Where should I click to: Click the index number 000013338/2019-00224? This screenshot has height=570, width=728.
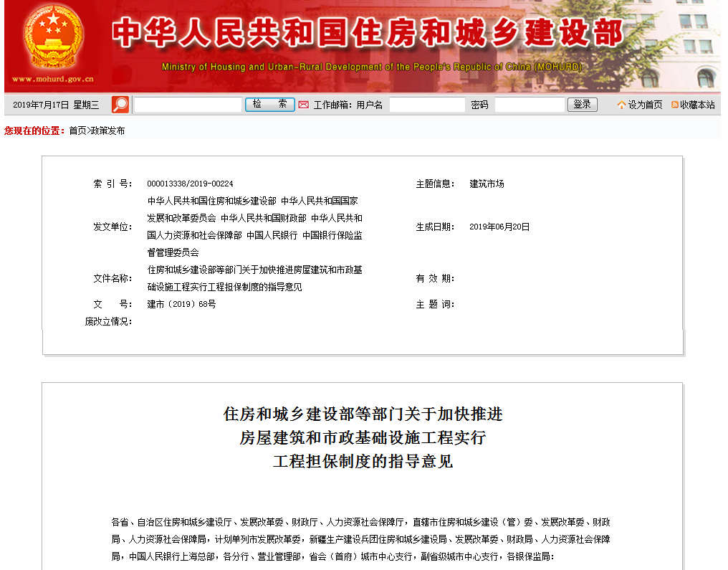(x=190, y=184)
